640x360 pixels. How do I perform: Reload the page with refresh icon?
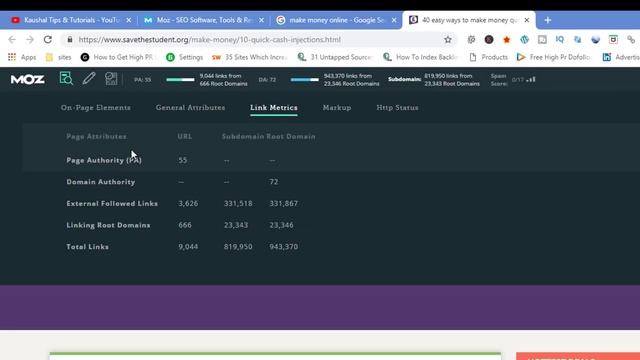[48, 40]
